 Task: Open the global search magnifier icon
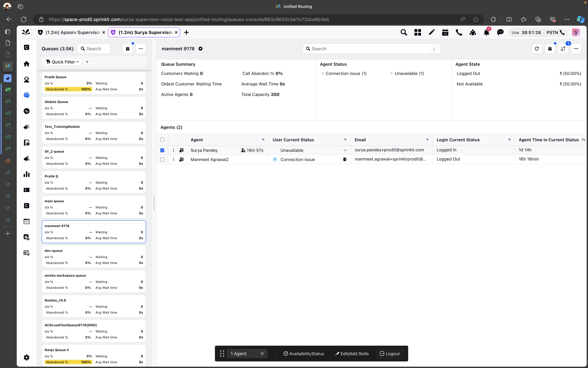coord(404,32)
